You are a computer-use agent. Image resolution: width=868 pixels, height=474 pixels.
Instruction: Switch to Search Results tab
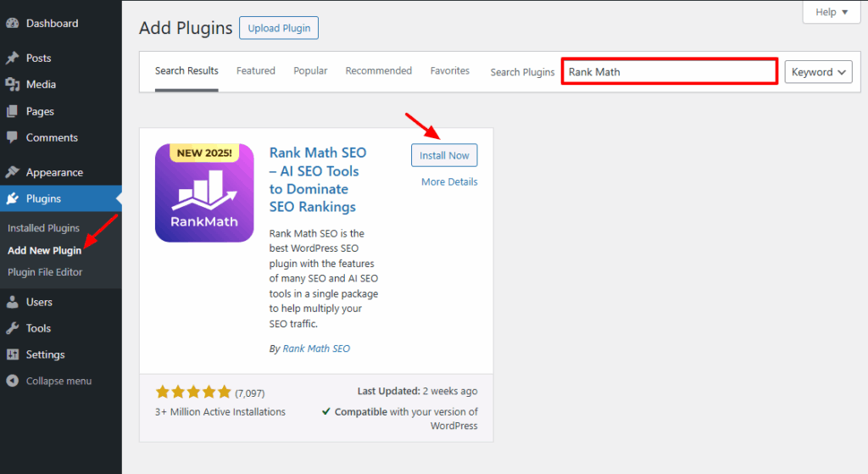tap(186, 71)
